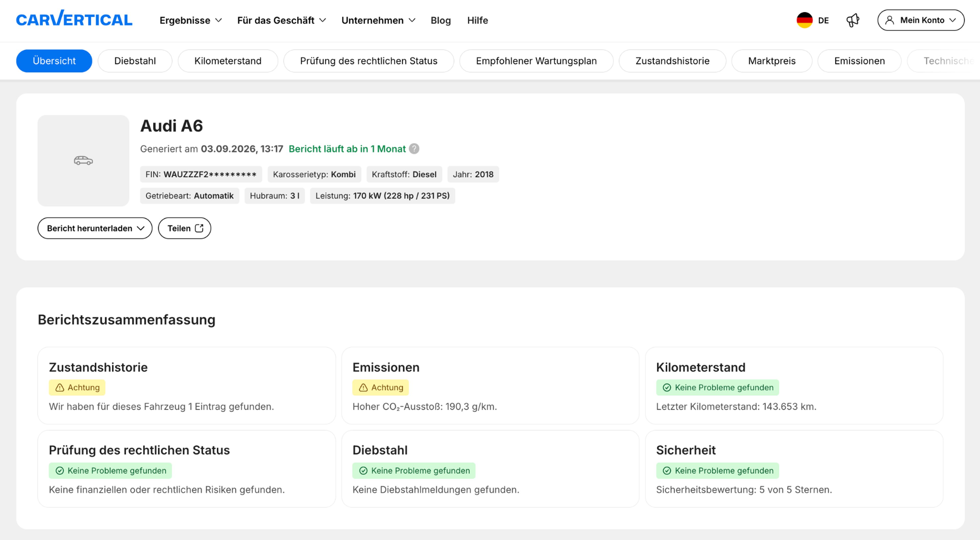Open the Emissionen summary card
This screenshot has height=540, width=980.
[x=490, y=386]
